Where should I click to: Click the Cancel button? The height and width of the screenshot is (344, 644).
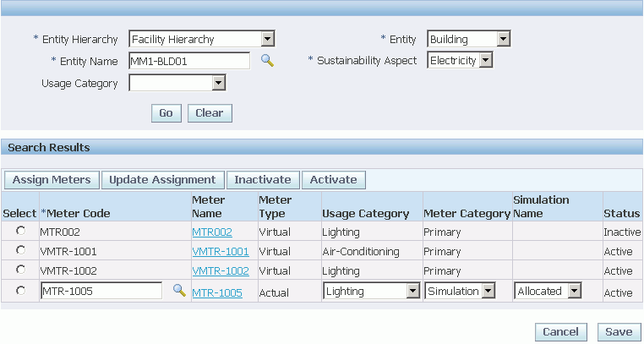click(560, 331)
